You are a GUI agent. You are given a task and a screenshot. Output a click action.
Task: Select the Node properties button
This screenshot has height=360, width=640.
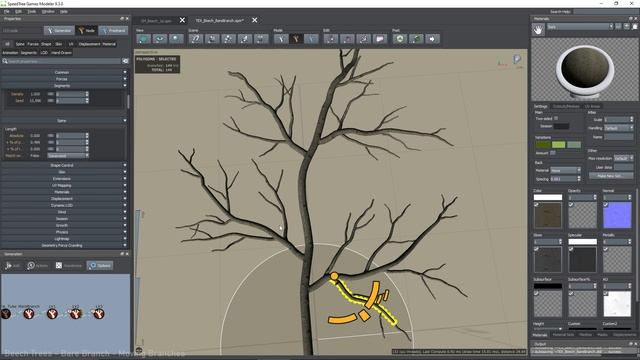click(x=87, y=31)
